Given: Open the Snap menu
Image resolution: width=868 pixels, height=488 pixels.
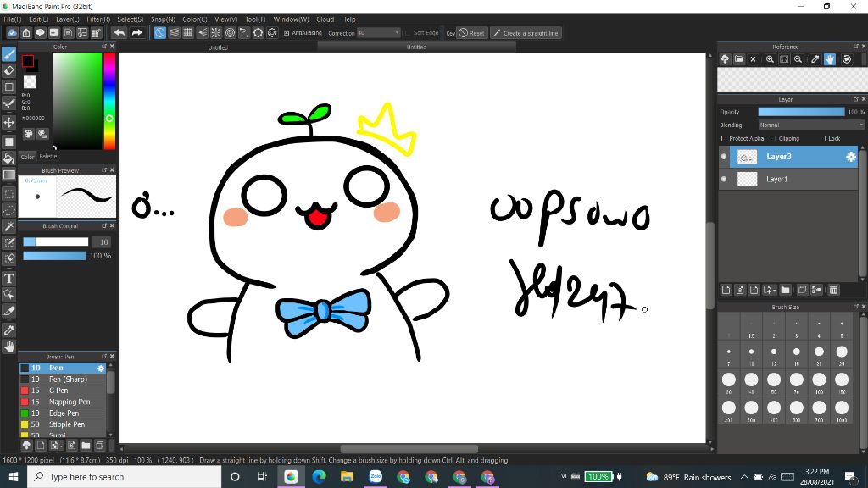Looking at the screenshot, I should coord(163,19).
